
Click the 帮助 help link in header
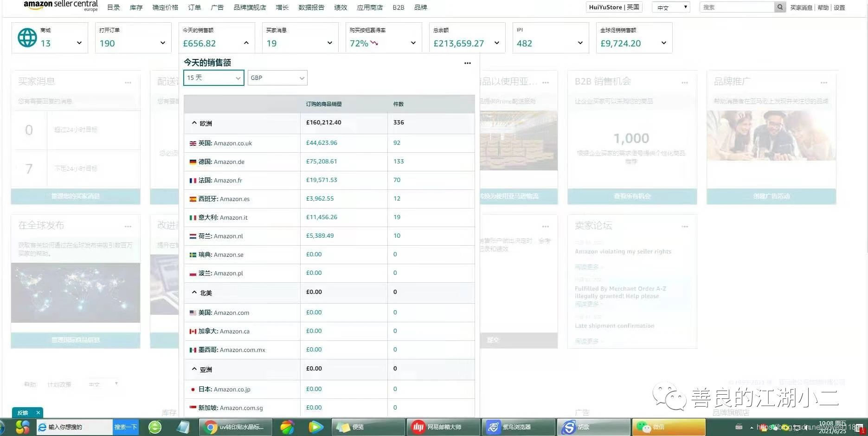point(823,7)
